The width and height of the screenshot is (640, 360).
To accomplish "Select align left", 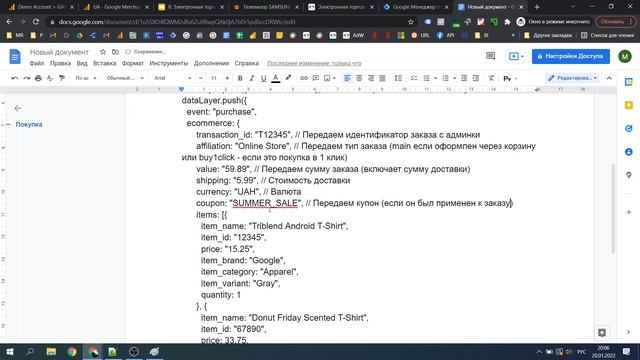I will pos(347,78).
